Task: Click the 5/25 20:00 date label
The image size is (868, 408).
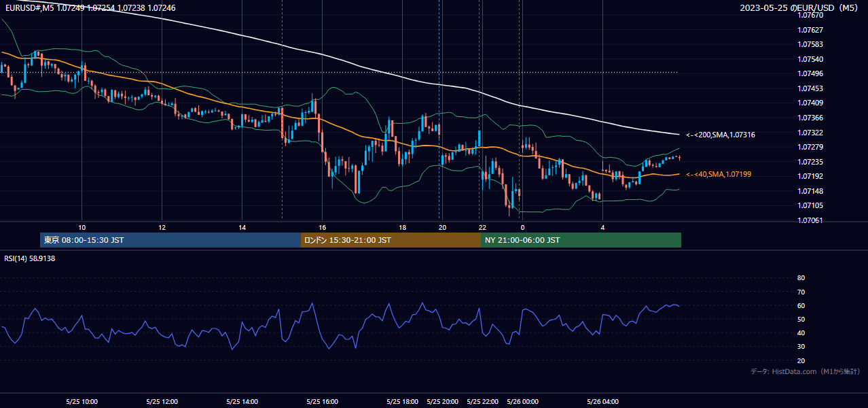Action: 442,401
